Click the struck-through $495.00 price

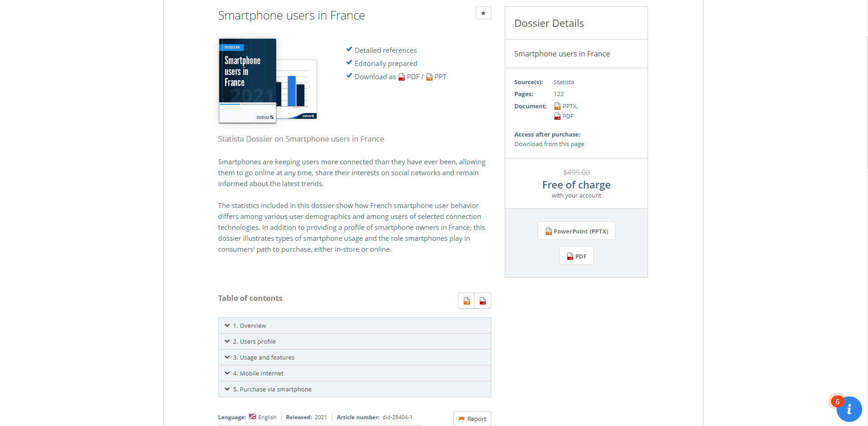(576, 172)
